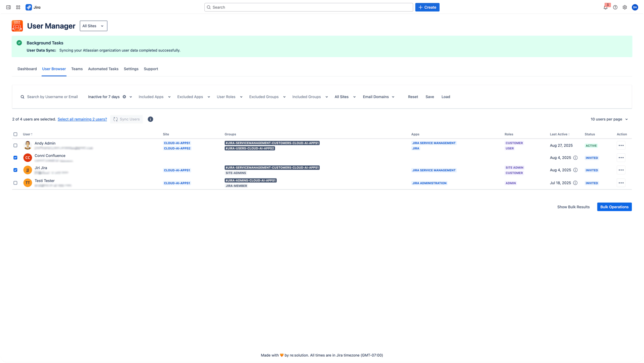This screenshot has width=644, height=363.
Task: Open the actions menu for Andy Admin
Action: pos(621,146)
